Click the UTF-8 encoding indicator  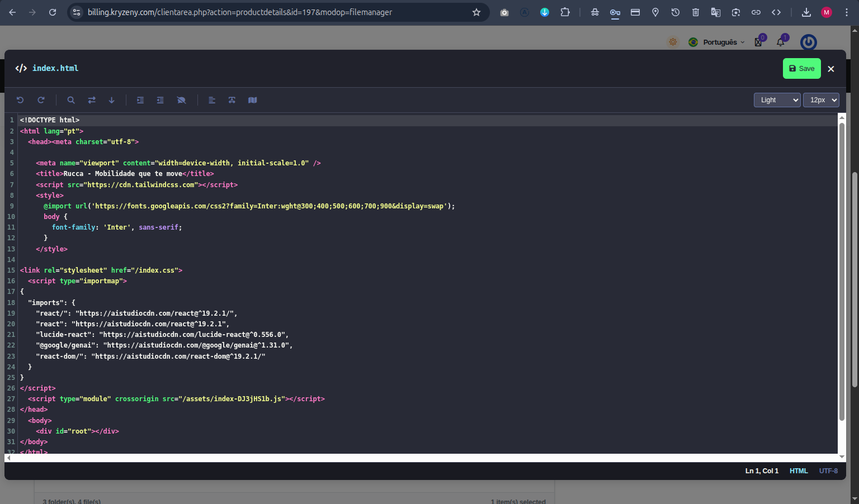(x=828, y=471)
